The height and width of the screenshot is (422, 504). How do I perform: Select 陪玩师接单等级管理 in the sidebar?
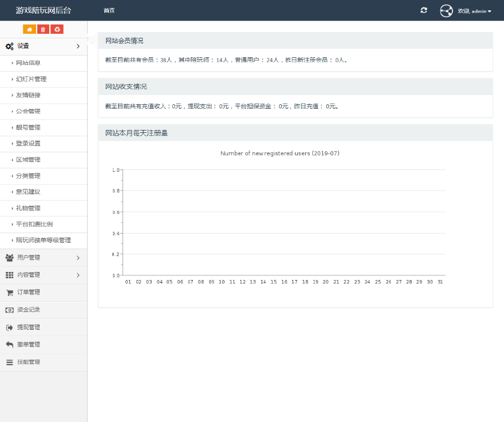43,240
